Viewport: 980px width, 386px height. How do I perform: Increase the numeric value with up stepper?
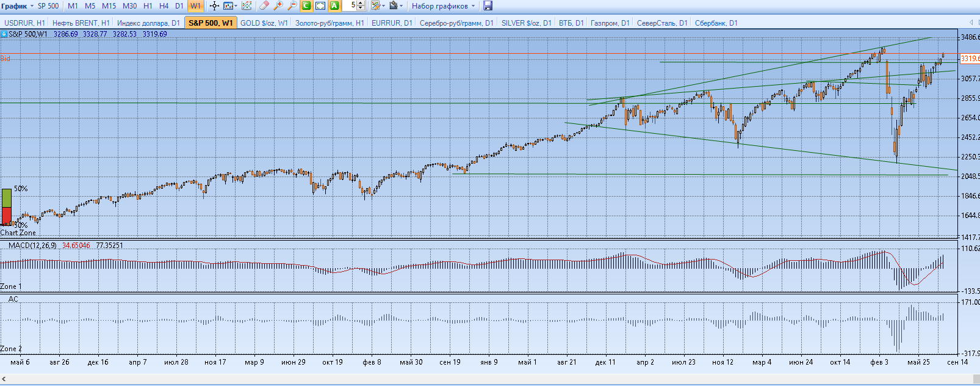(x=362, y=4)
